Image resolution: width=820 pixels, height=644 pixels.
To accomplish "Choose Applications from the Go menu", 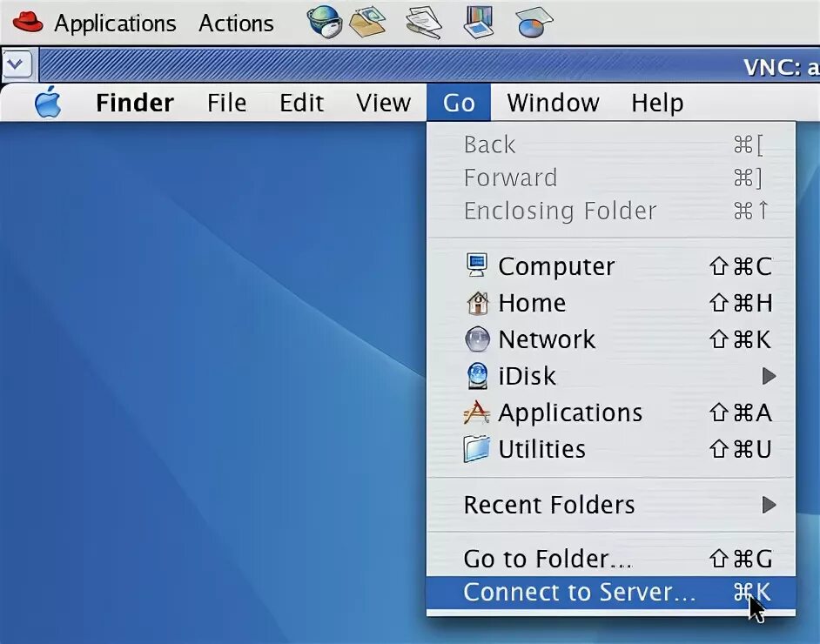I will 611,413.
